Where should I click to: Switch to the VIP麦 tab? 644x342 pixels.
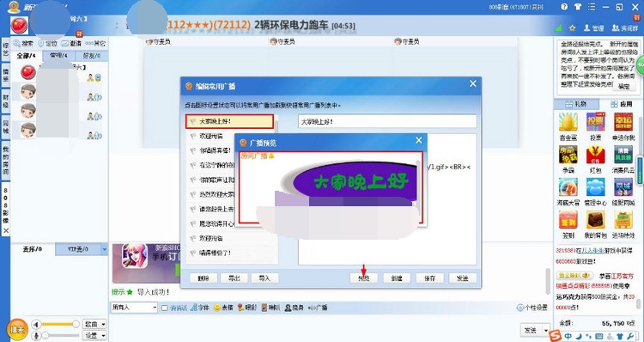tap(78, 249)
